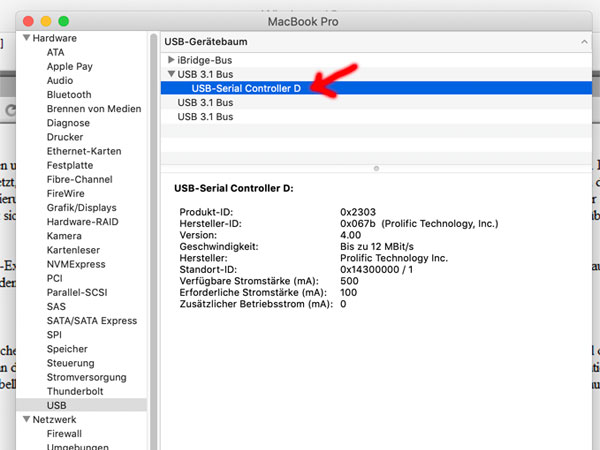Viewport: 600px width, 450px height.
Task: Collapse the first USB 3.1 Bus node
Action: [x=171, y=73]
